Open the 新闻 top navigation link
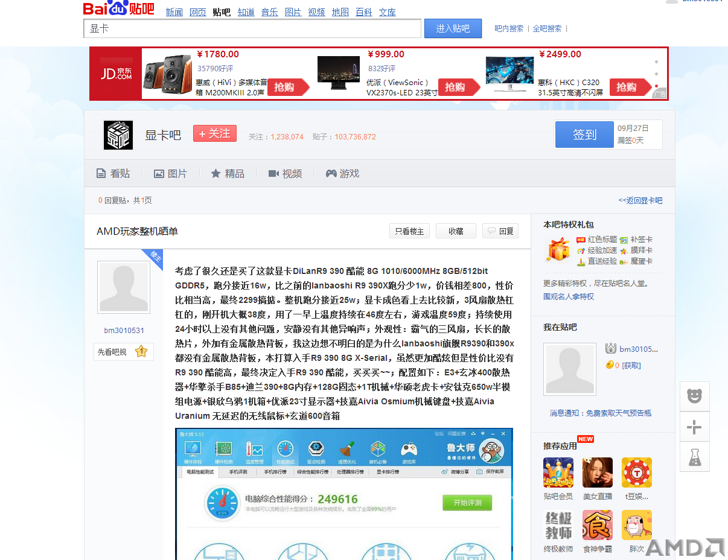This screenshot has height=560, width=728. click(x=174, y=12)
